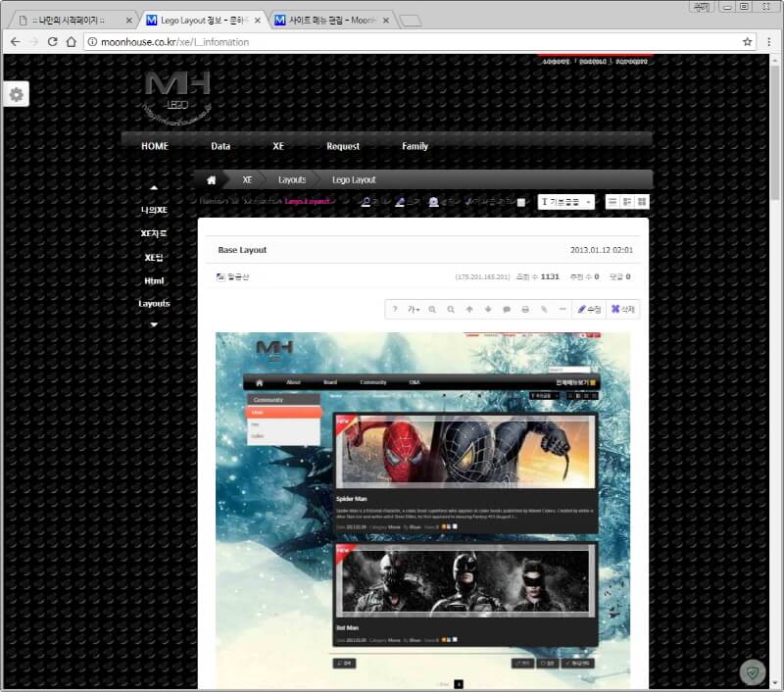Screen dimensions: 784x692
Task: Open the HOME menu
Action: 155,146
